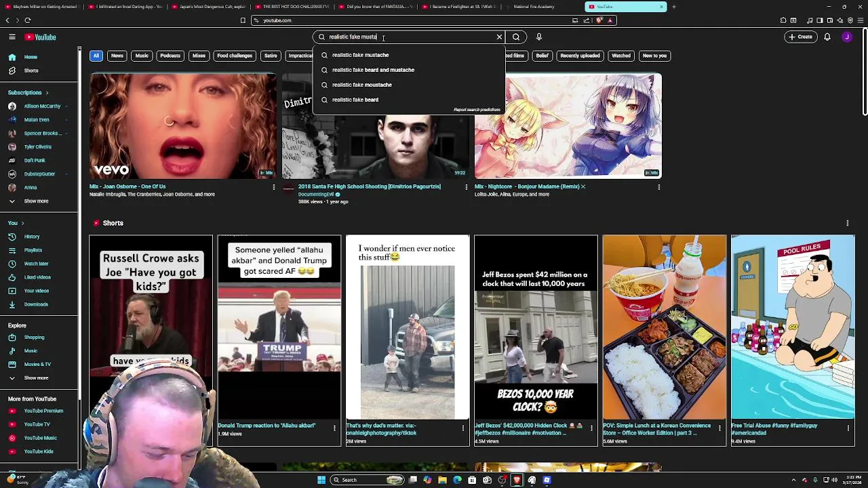
Task: Open the account avatar menu
Action: pos(847,37)
